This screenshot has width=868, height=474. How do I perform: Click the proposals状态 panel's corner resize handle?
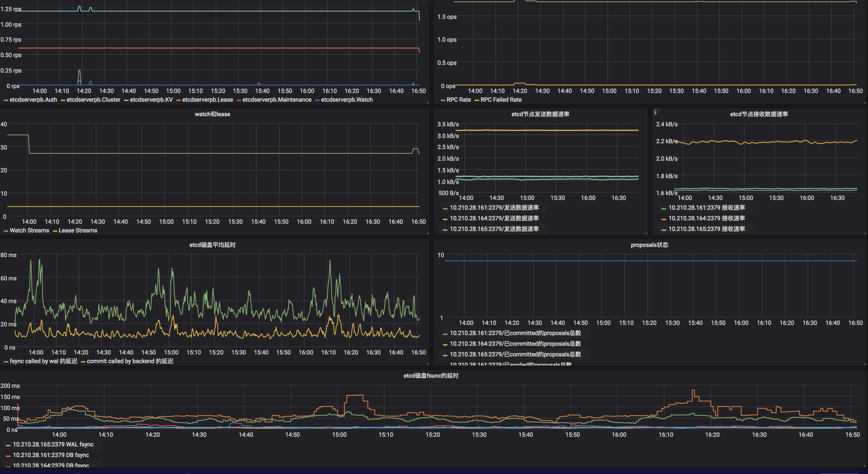[865, 364]
